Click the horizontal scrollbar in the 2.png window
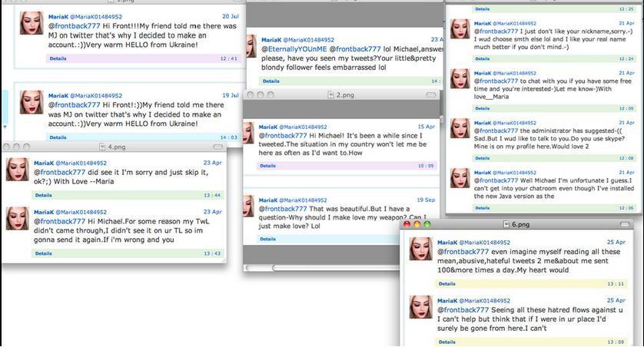The image size is (644, 347). 321,268
